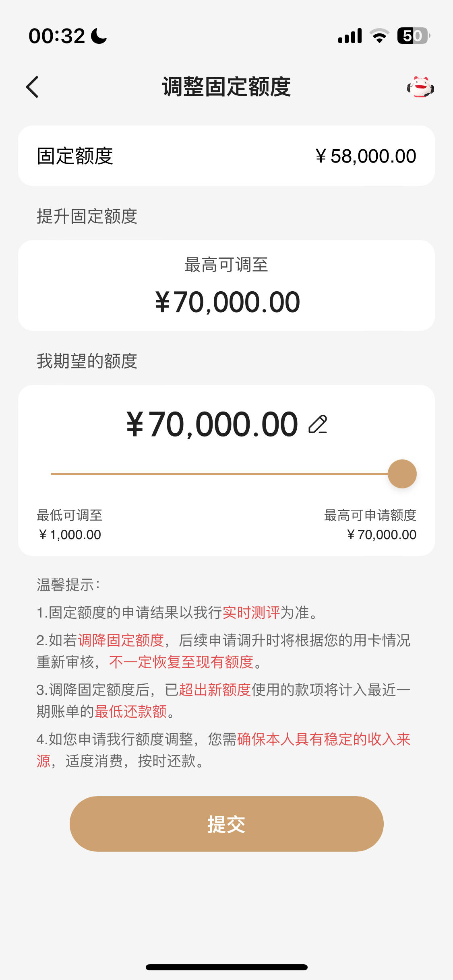Screen dimensions: 453x980
Task: Tap the Wi-Fi status icon
Action: point(379,36)
